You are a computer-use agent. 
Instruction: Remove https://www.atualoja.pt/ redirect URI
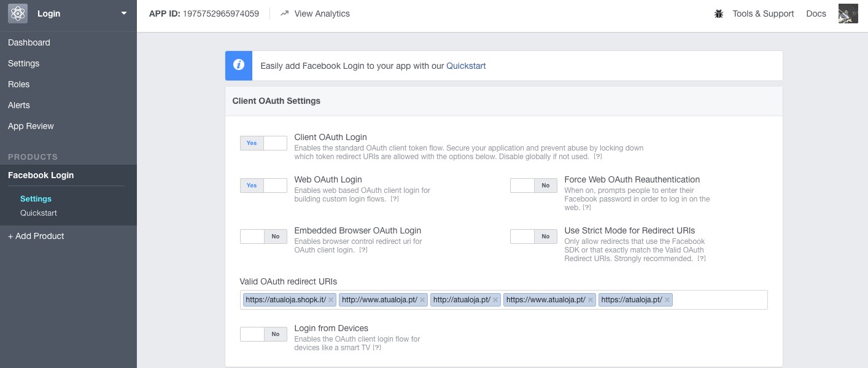coord(591,300)
